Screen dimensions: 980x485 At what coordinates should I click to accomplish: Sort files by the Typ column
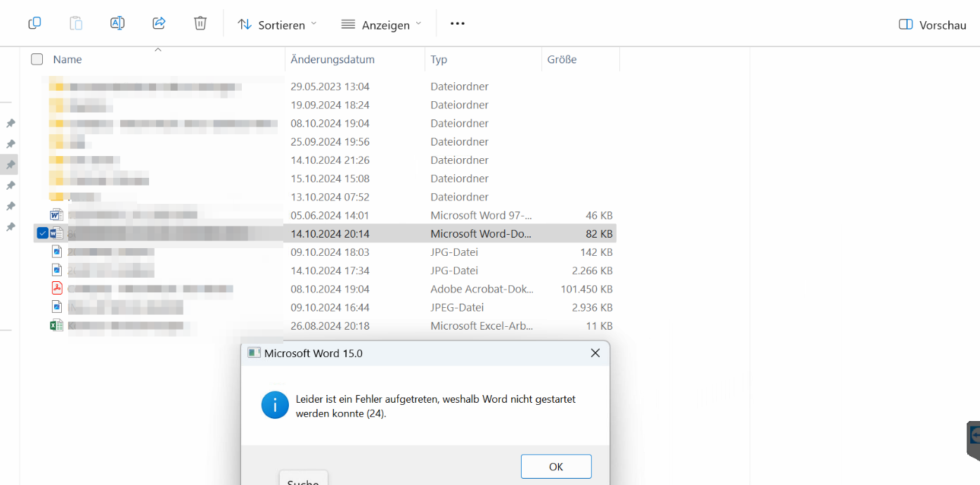439,60
